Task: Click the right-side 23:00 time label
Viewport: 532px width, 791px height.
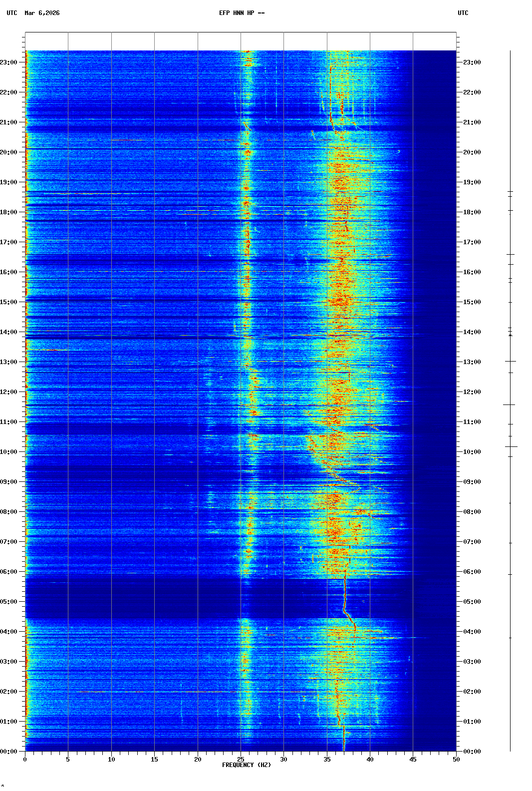Action: point(472,62)
